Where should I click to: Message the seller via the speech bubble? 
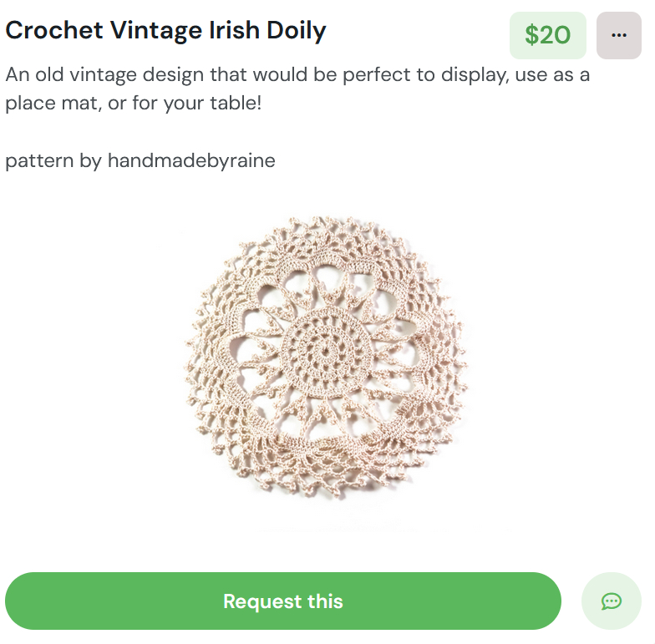[611, 601]
